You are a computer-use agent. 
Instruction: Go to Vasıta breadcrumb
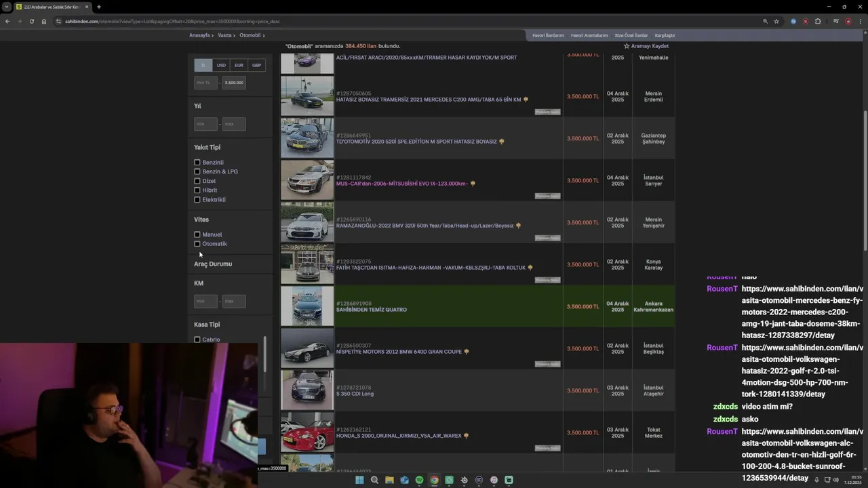click(224, 35)
